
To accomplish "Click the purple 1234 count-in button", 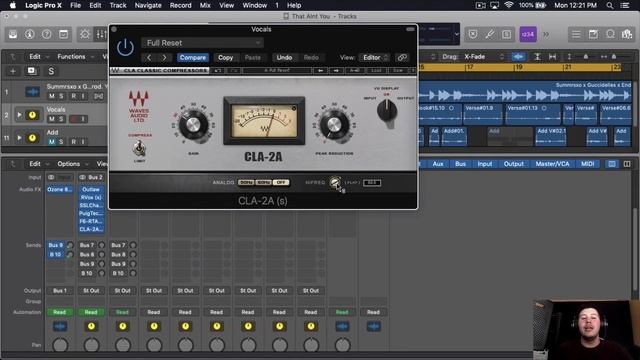I will 528,34.
